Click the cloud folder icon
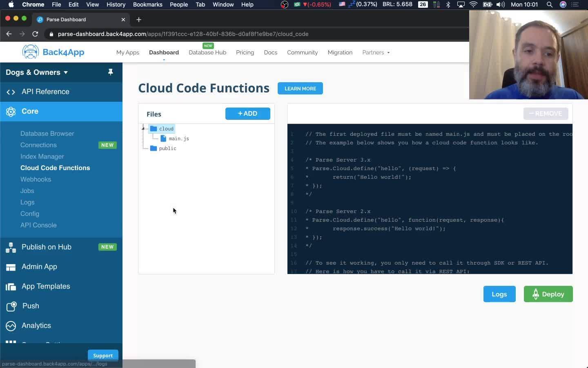Image resolution: width=588 pixels, height=368 pixels. coord(154,129)
